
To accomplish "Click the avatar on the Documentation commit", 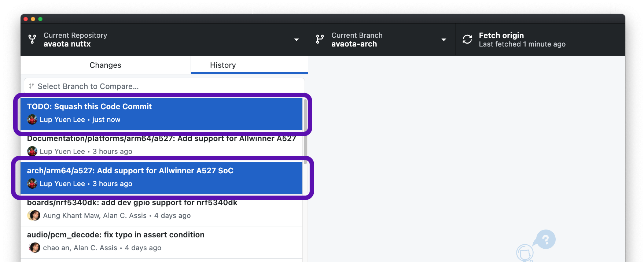I will (x=32, y=151).
